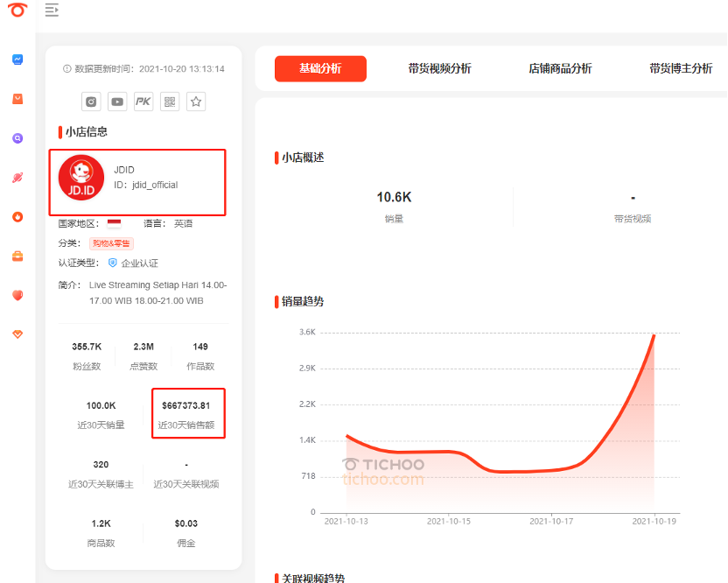728x583 pixels.
Task: Open the blue chart analytics sidebar icon
Action: (x=17, y=60)
